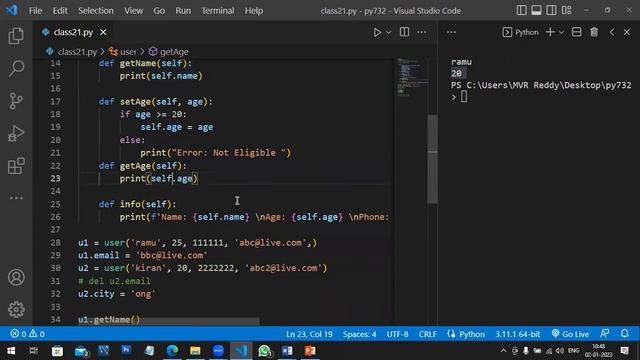The width and height of the screenshot is (640, 360).
Task: Open the Go menu
Action: point(159,11)
